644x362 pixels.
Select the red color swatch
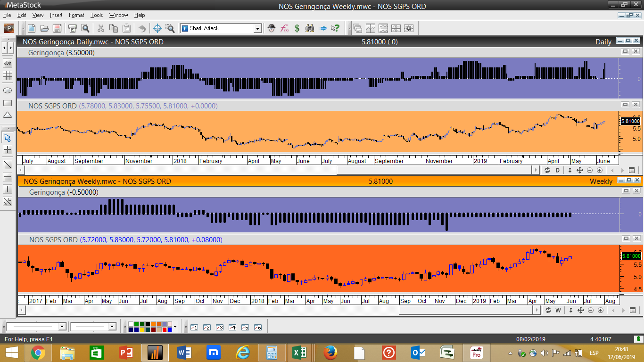point(165,329)
